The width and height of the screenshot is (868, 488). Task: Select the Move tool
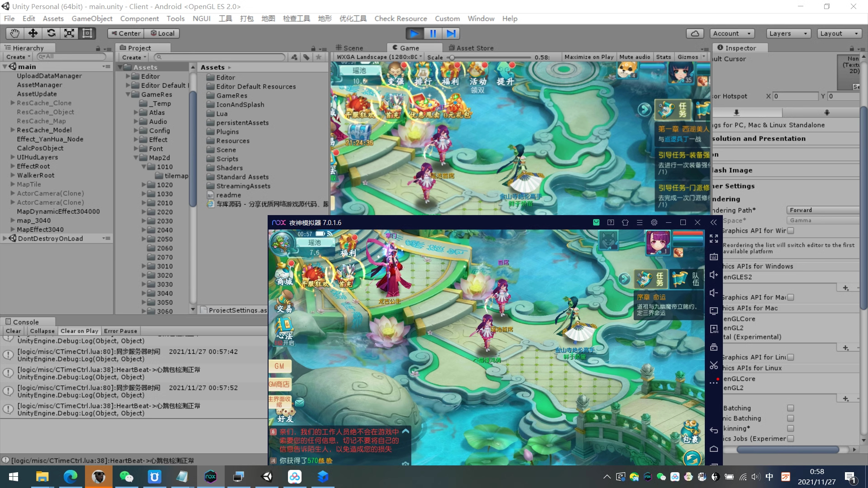(x=33, y=33)
